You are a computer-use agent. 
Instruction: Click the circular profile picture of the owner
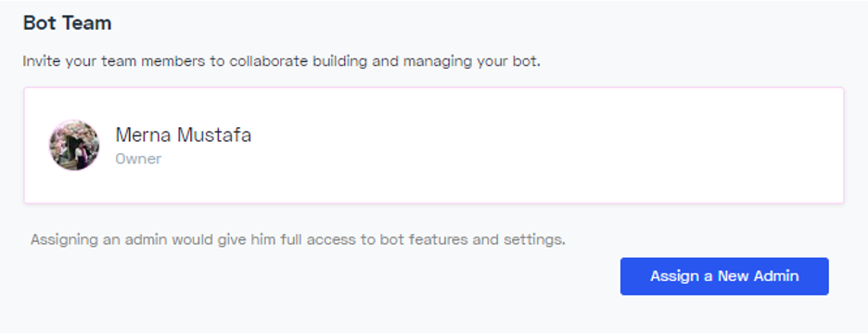74,145
